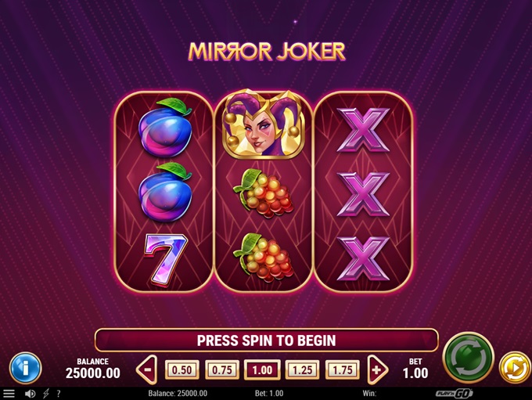Screen dimensions: 532x400
Task: Click the joker wild symbol
Action: (264, 124)
